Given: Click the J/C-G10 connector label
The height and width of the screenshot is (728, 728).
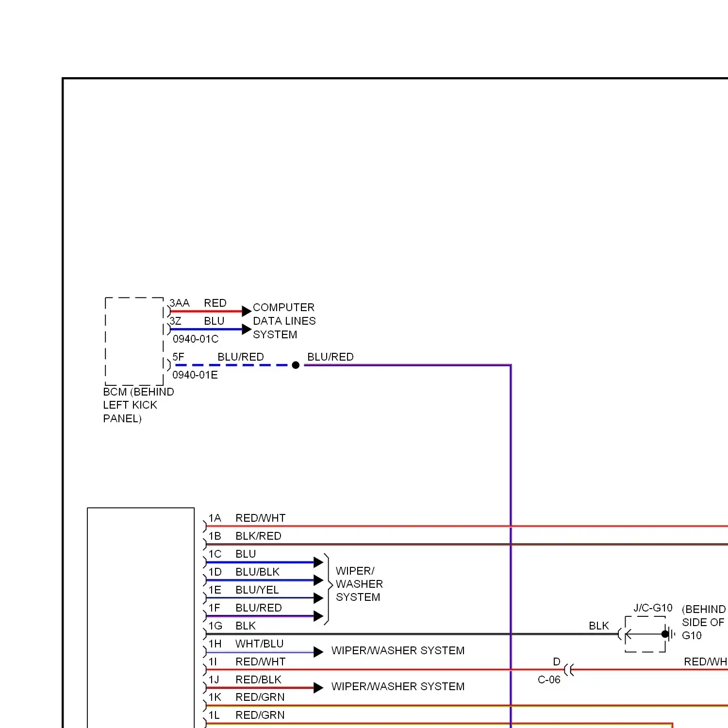Looking at the screenshot, I should 653,608.
